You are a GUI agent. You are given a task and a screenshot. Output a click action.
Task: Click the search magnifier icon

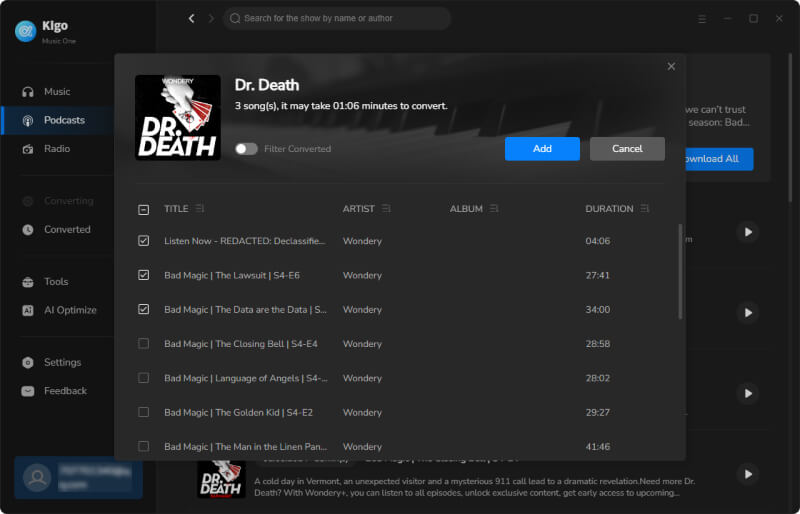(x=235, y=18)
